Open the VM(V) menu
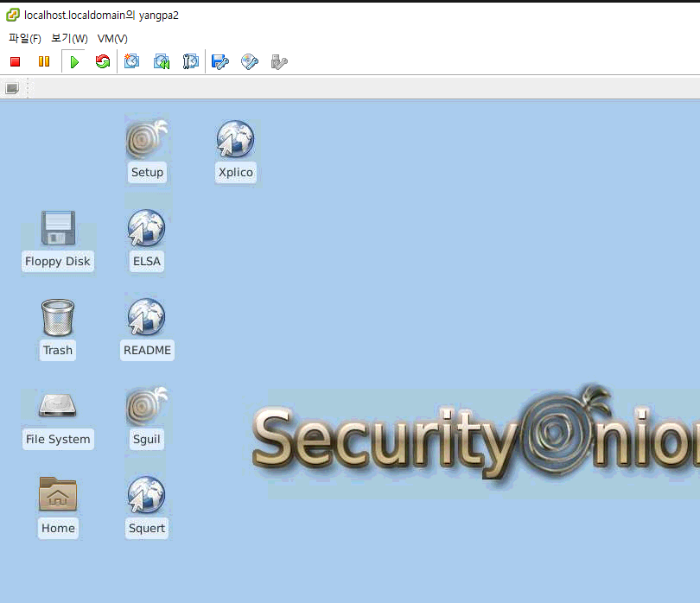The image size is (700, 603). click(112, 39)
